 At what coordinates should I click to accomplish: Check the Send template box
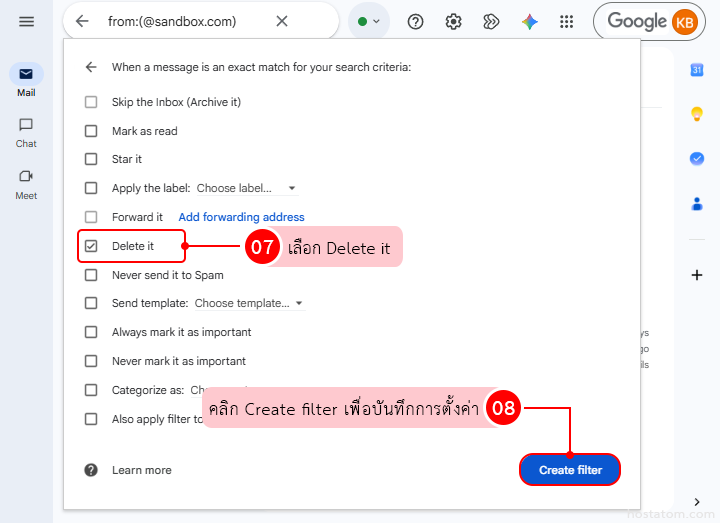pyautogui.click(x=91, y=303)
